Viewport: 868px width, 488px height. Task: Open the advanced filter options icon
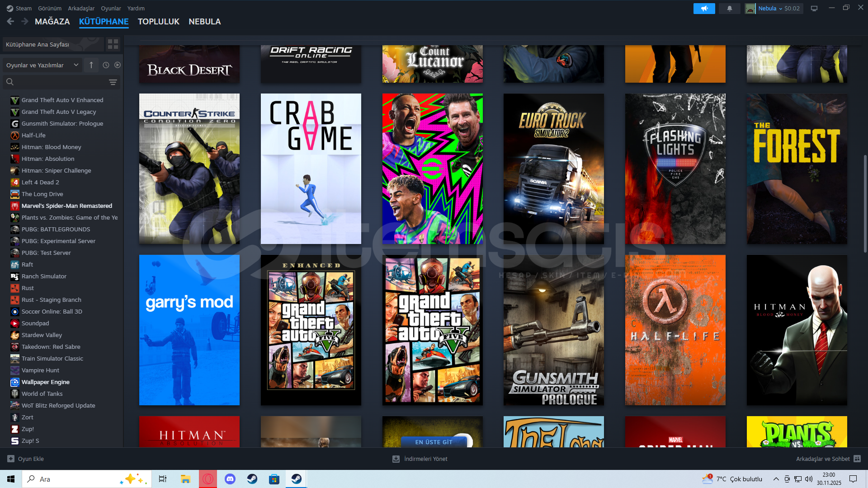[113, 82]
